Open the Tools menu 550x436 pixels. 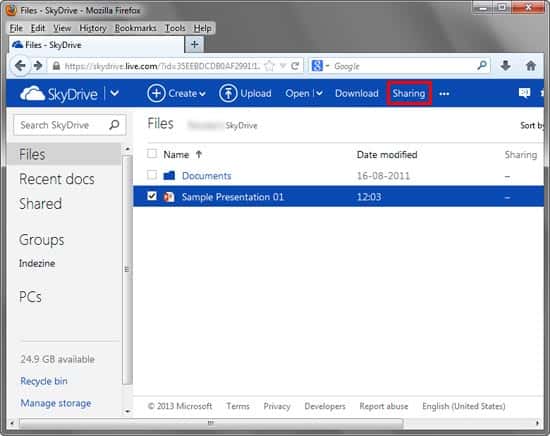pos(175,28)
